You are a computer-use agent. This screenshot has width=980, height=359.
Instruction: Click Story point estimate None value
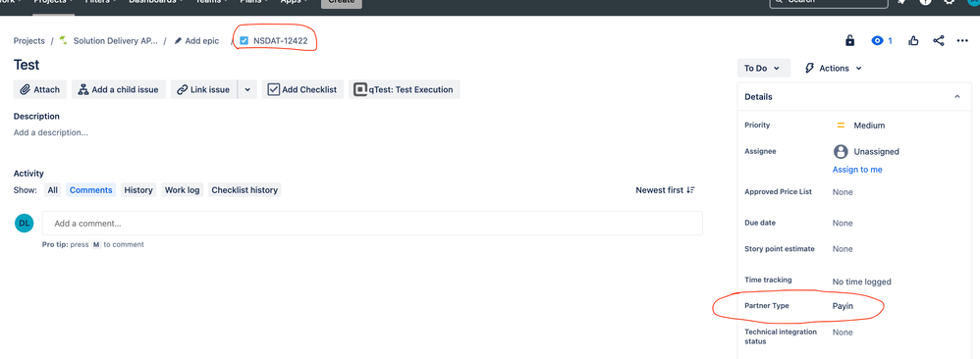tap(843, 248)
